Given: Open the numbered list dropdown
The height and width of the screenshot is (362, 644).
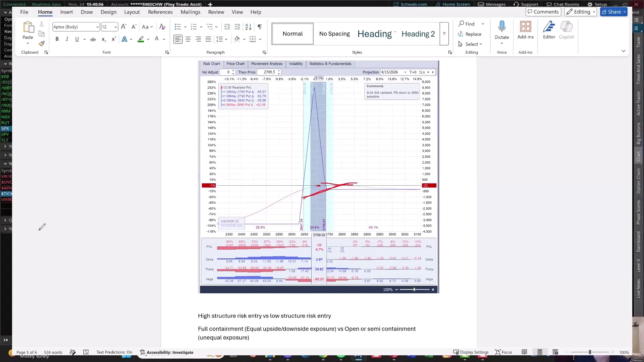Looking at the screenshot, I should (x=201, y=27).
